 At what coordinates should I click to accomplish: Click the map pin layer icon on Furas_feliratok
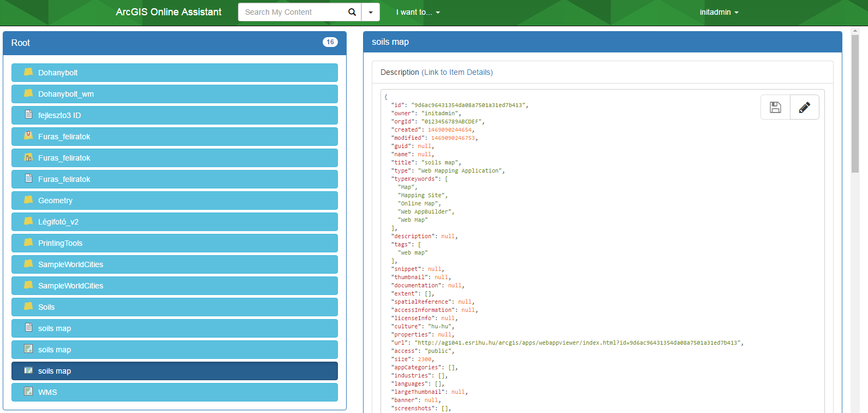click(28, 136)
